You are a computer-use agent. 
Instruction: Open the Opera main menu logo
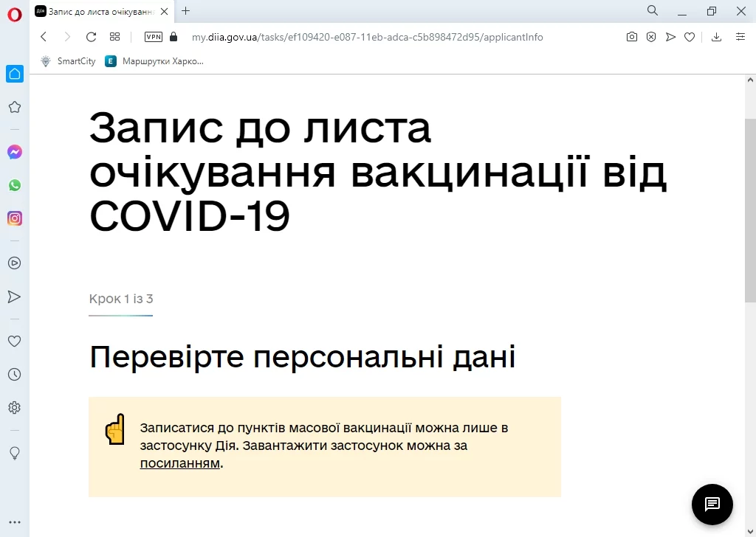[15, 15]
